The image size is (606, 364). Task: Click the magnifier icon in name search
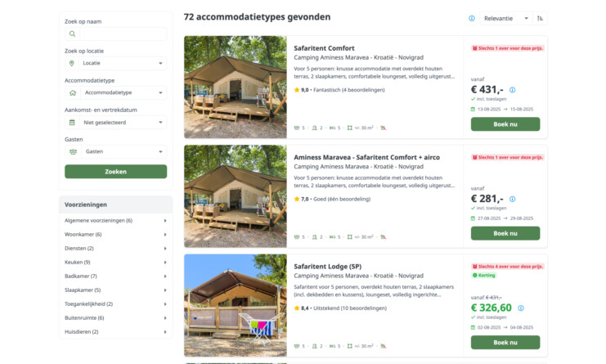pyautogui.click(x=73, y=34)
